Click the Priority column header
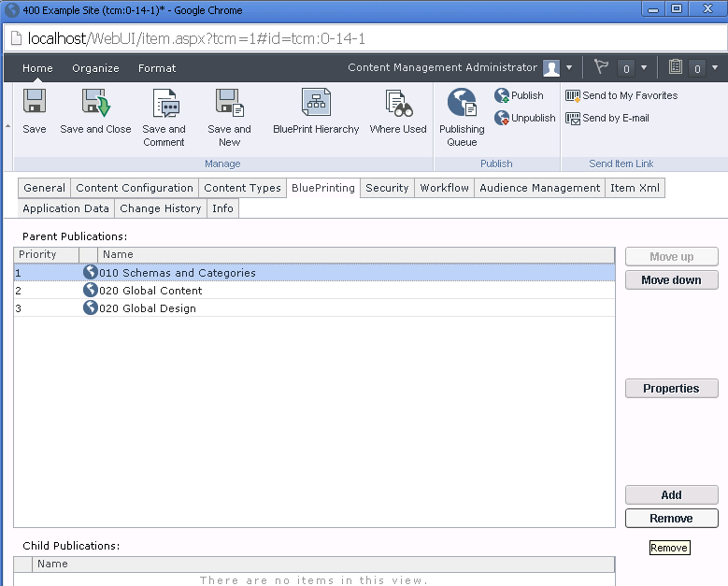 (x=47, y=254)
